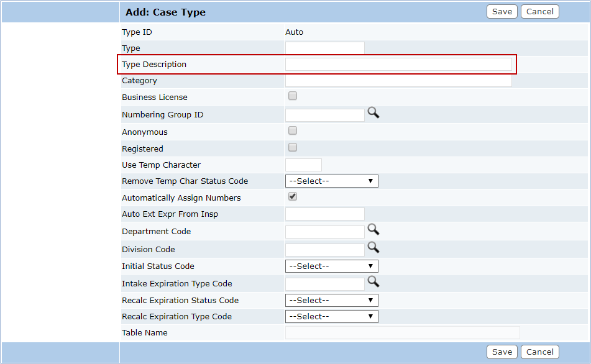
Task: Focus the Type Description text field
Action: (x=398, y=65)
